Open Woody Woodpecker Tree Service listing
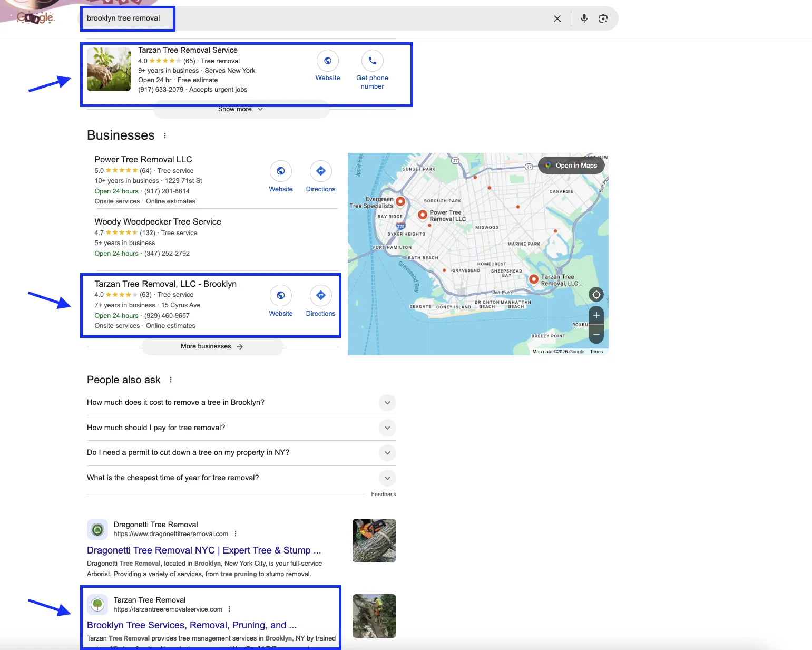The width and height of the screenshot is (812, 650). (158, 221)
